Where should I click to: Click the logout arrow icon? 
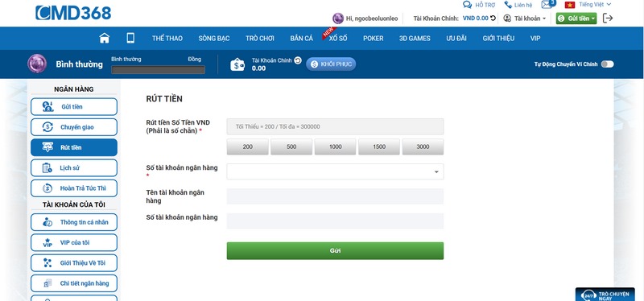click(608, 18)
